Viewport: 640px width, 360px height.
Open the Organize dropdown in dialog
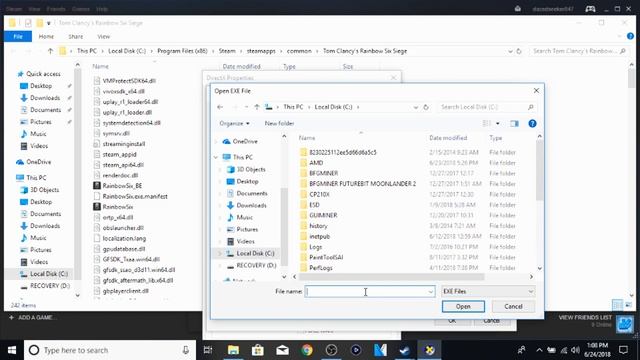(234, 123)
